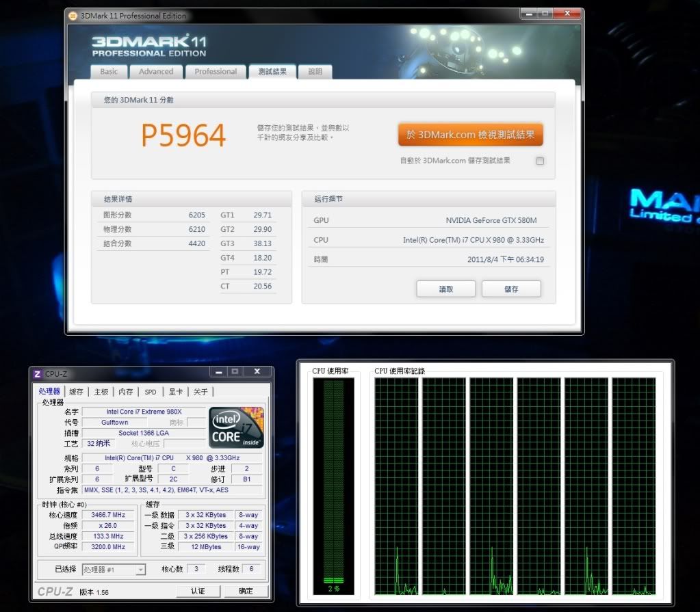
Task: Click the 您的 3DMark 11 分數 header
Action: [139, 100]
